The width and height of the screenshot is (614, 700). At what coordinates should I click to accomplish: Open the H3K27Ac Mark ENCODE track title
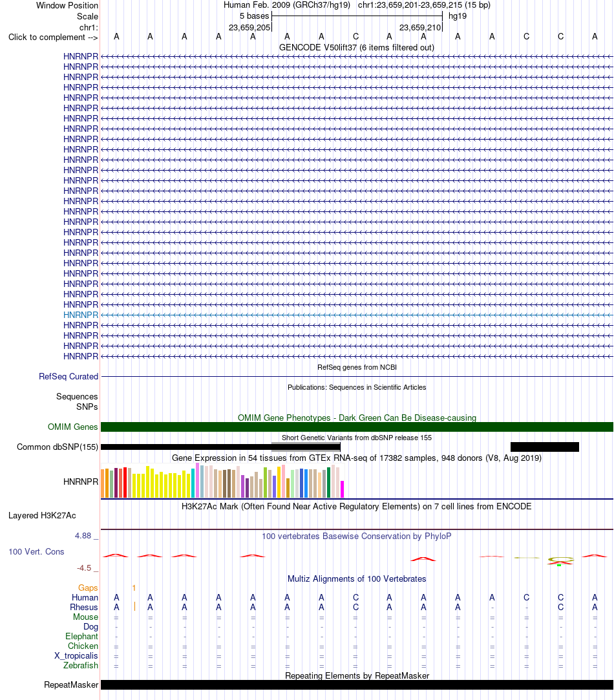click(x=356, y=506)
